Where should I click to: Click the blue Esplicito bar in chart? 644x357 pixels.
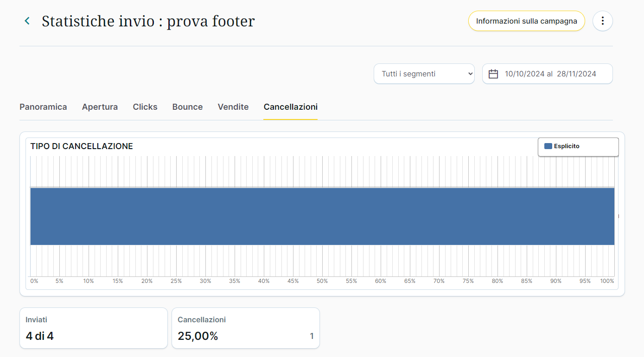click(x=322, y=216)
